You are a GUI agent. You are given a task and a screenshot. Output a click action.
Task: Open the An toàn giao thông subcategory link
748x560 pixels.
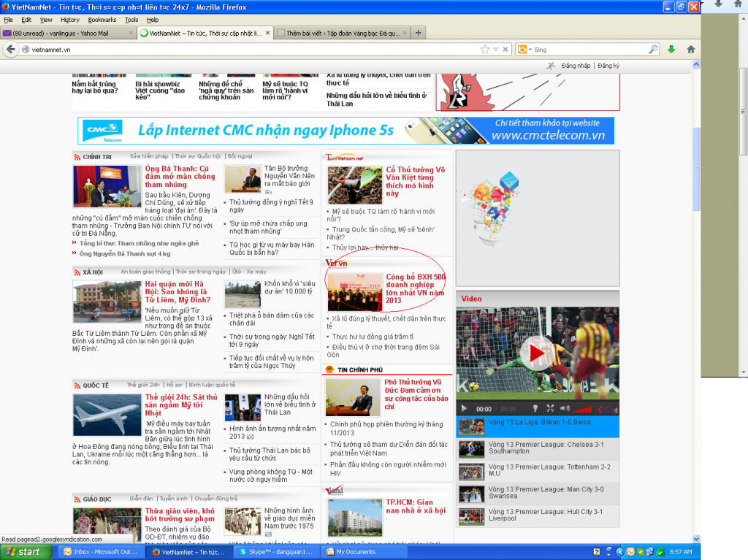click(x=145, y=272)
